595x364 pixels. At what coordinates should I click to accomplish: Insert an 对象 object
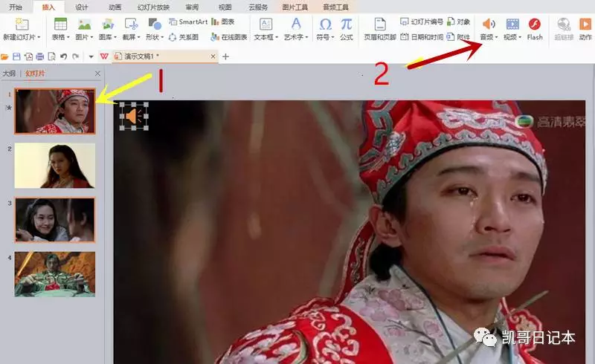click(458, 22)
